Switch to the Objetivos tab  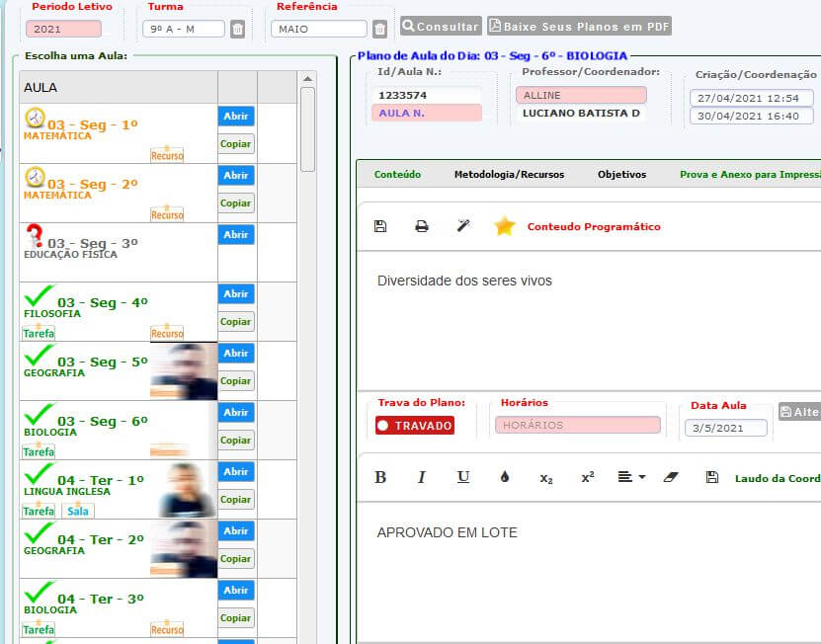621,175
